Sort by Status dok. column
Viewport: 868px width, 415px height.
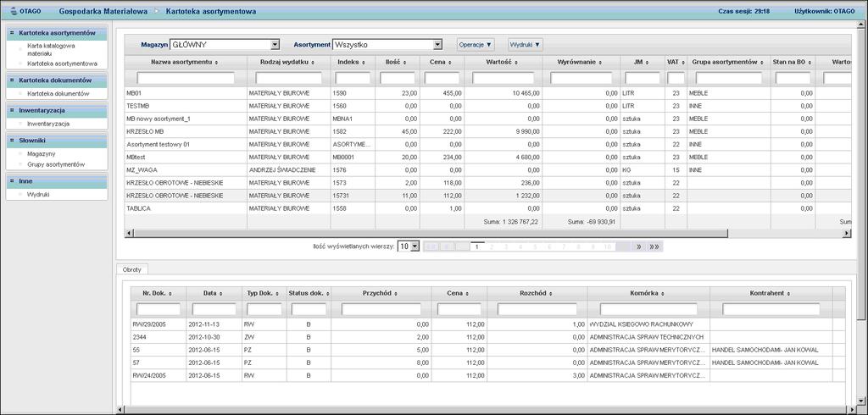[309, 293]
